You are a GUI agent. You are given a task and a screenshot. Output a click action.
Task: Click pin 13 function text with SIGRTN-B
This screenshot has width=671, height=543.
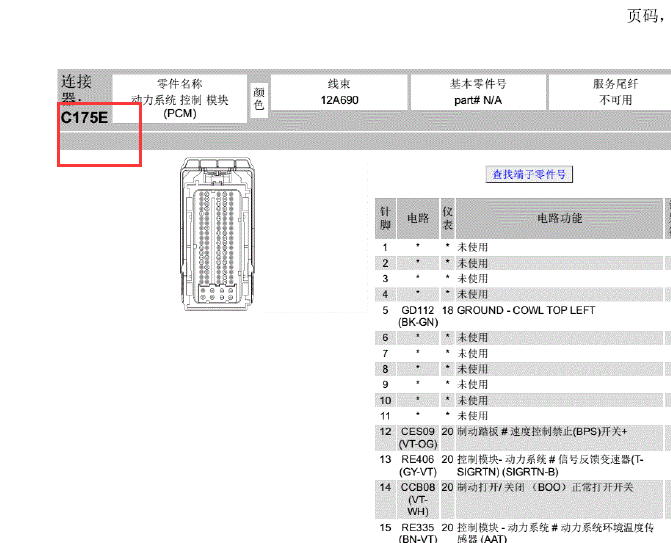click(x=550, y=466)
